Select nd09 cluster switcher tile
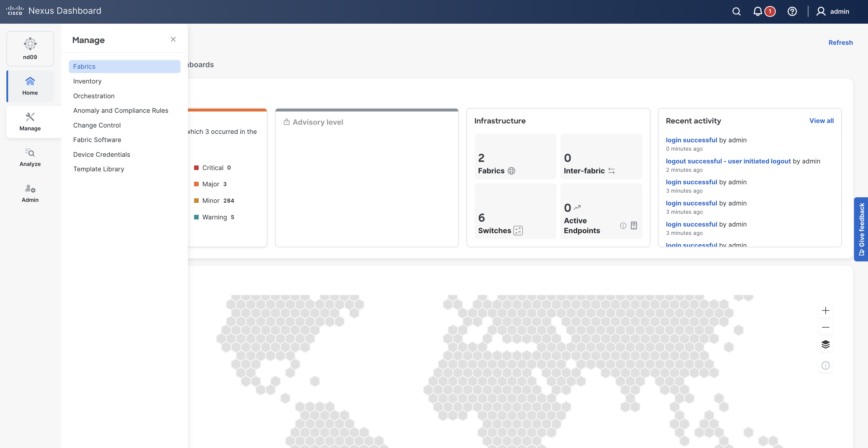The image size is (868, 448). coord(30,49)
